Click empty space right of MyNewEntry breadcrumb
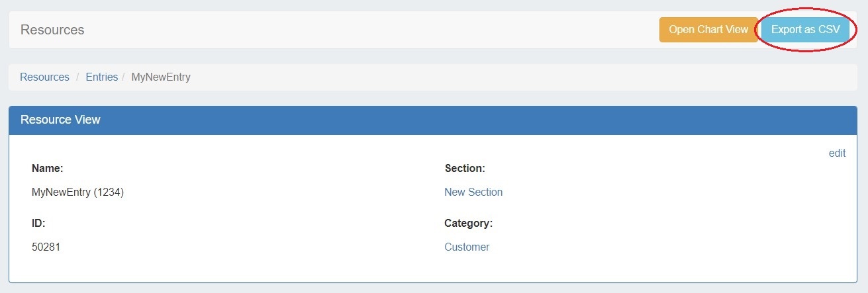The height and width of the screenshot is (293, 868). coord(463,77)
